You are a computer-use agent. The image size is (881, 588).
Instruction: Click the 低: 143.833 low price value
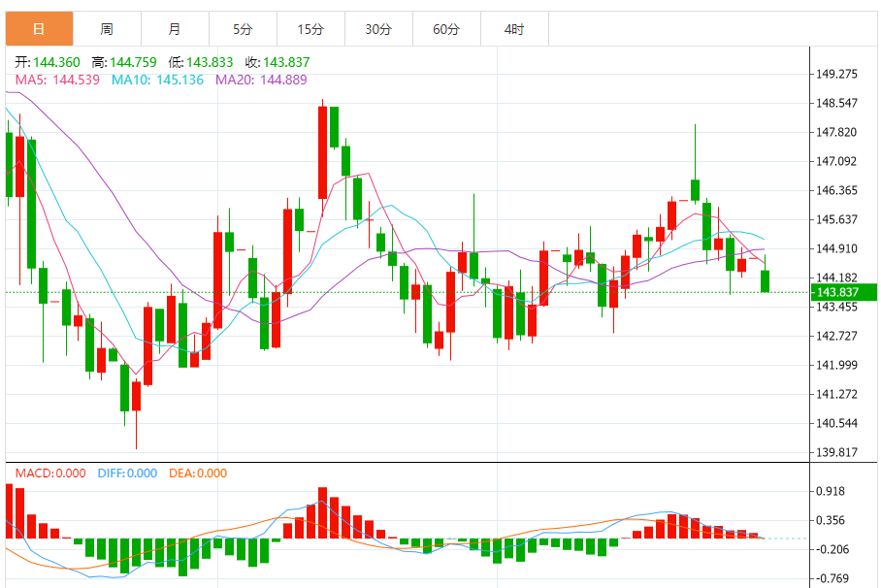pos(201,62)
